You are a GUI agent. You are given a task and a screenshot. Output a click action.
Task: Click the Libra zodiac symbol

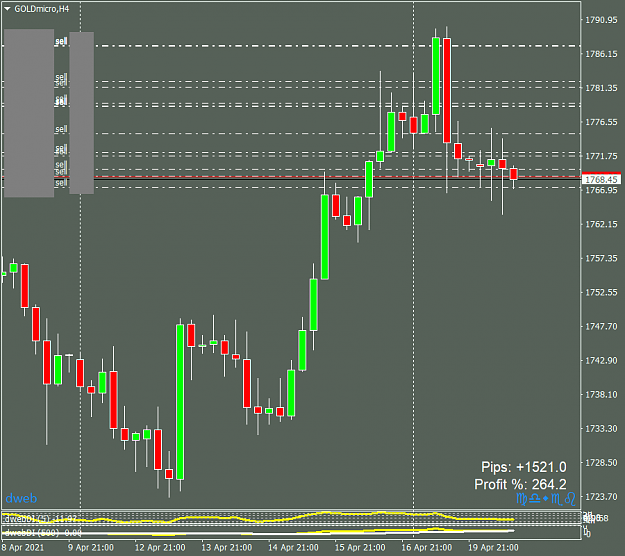click(535, 499)
